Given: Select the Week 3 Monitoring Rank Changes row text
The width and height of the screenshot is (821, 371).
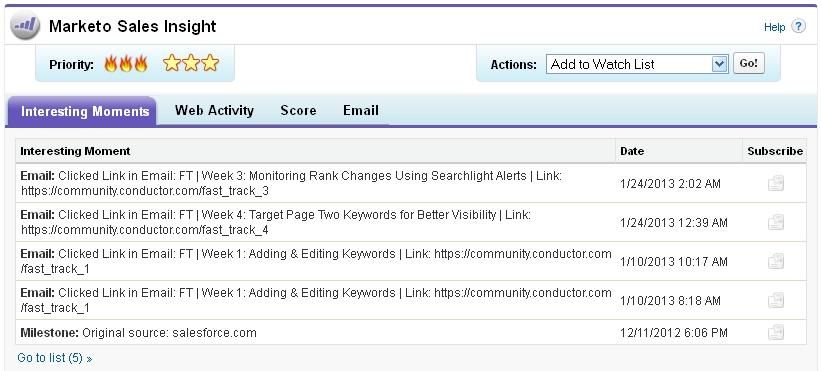Looking at the screenshot, I should click(x=291, y=183).
